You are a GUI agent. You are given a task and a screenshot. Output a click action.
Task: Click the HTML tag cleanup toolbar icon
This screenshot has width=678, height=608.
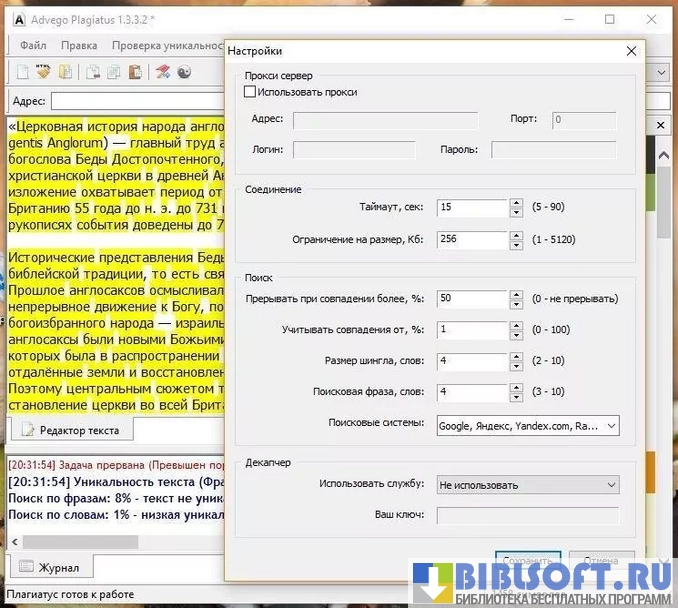point(43,72)
